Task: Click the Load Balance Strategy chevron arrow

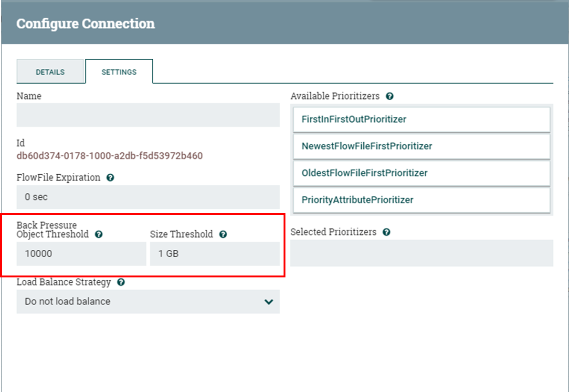Action: point(269,302)
